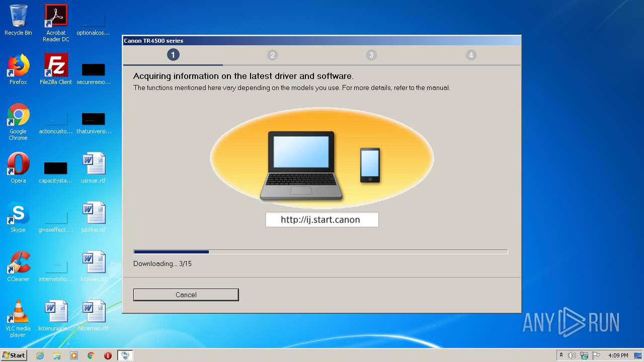This screenshot has height=362, width=644.
Task: Select hitcertain.rtf desktop document
Action: 93,316
